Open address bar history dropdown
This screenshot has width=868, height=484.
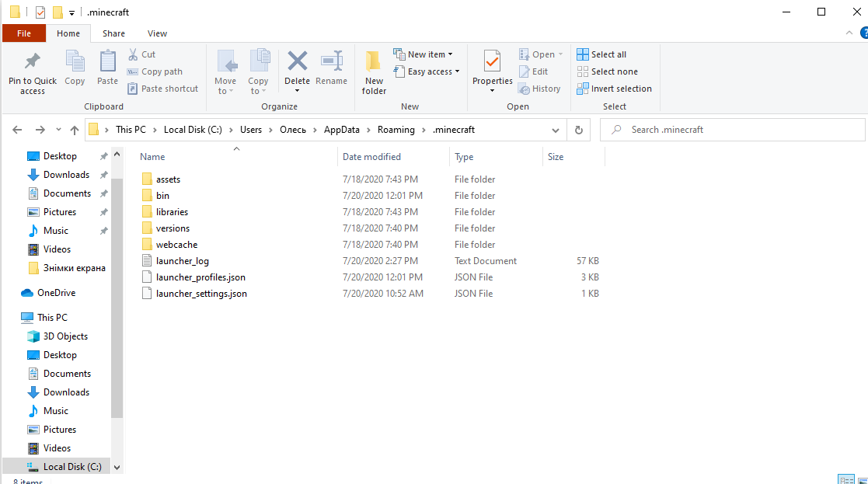click(x=555, y=130)
